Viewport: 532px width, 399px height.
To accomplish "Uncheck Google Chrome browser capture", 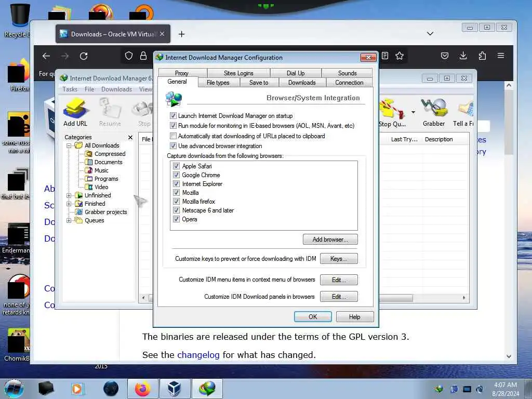I will tap(176, 175).
